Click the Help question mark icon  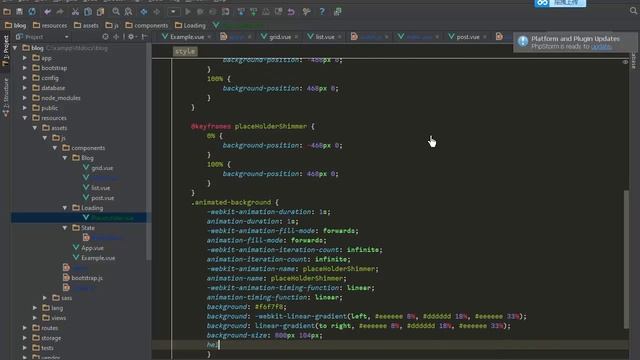[x=322, y=12]
